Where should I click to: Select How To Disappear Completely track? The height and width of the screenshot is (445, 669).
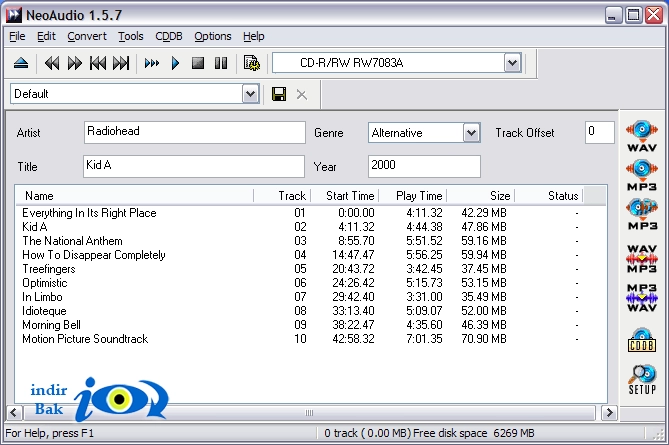(94, 255)
